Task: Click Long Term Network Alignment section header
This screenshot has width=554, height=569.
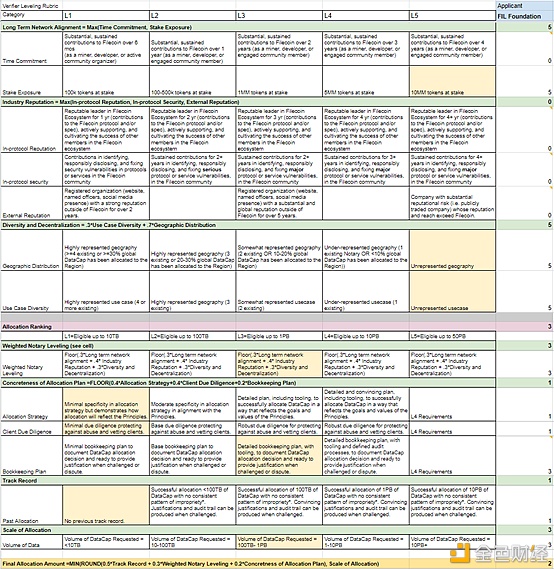Action: point(248,27)
